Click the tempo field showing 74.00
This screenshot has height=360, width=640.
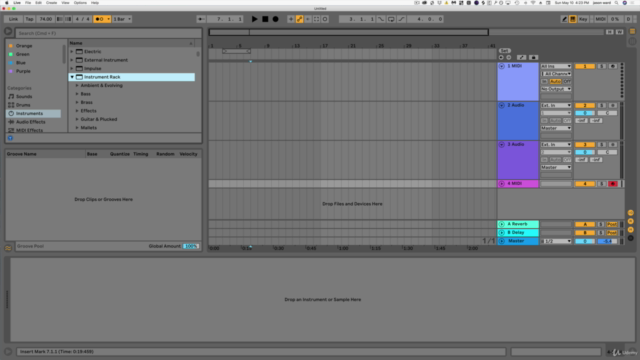tap(45, 19)
